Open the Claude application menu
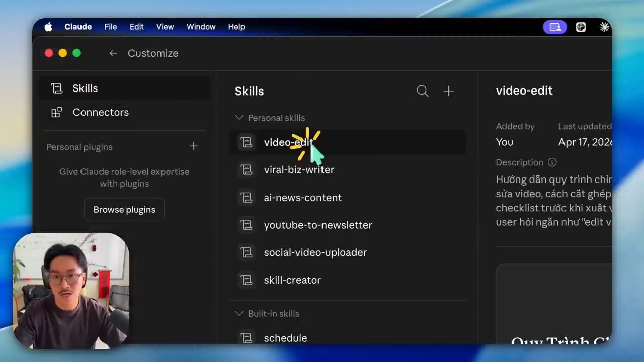This screenshot has width=644, height=362. (x=78, y=27)
